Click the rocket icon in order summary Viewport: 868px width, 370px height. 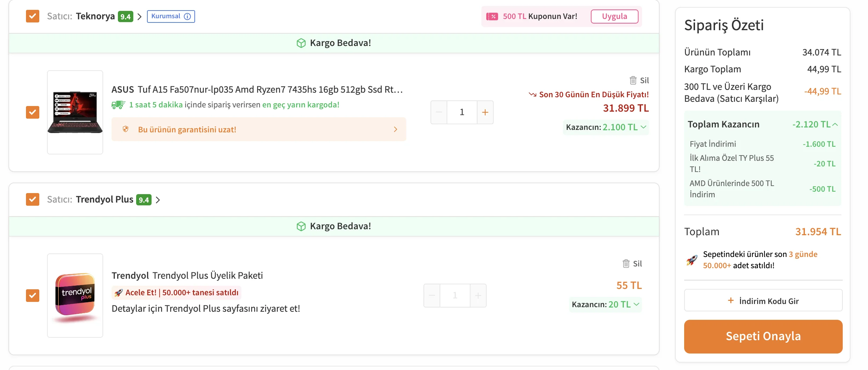click(692, 260)
